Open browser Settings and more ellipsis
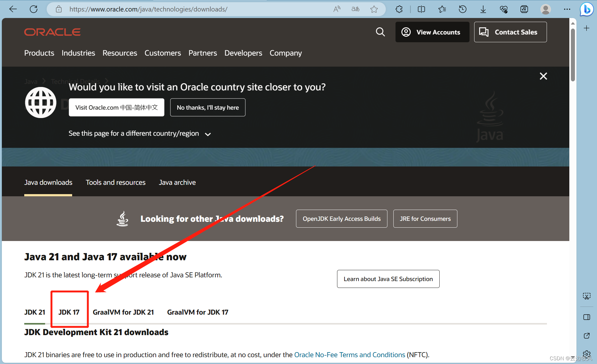Viewport: 597px width, 364px height. click(x=567, y=9)
